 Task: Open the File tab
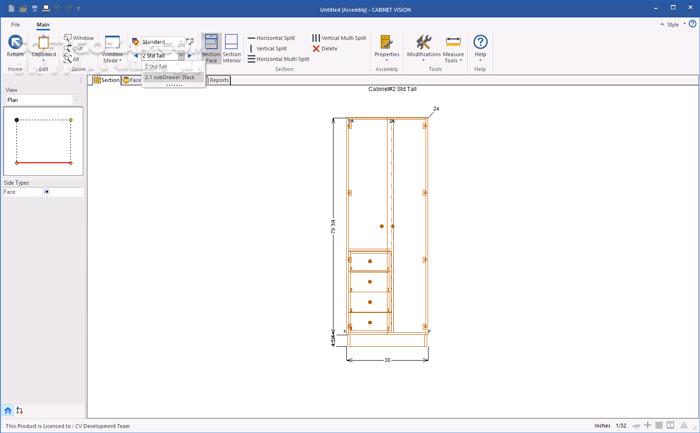point(15,25)
